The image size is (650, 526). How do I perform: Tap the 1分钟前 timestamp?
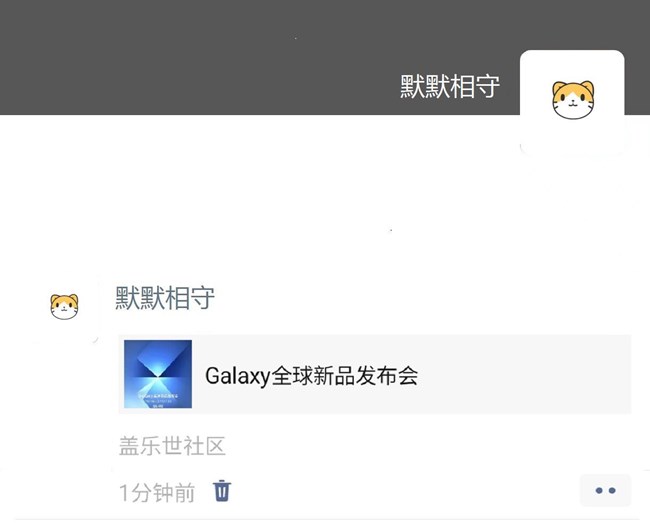coord(157,492)
